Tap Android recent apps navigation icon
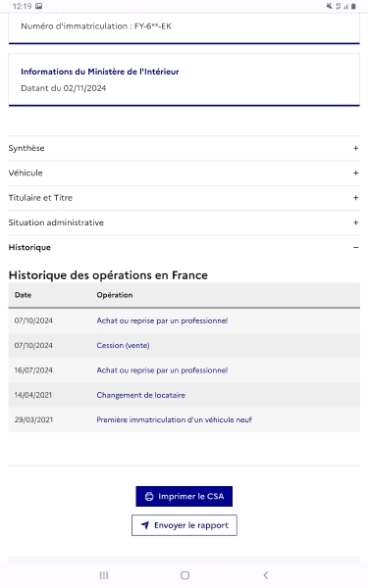This screenshot has height=588, width=368. click(x=104, y=575)
